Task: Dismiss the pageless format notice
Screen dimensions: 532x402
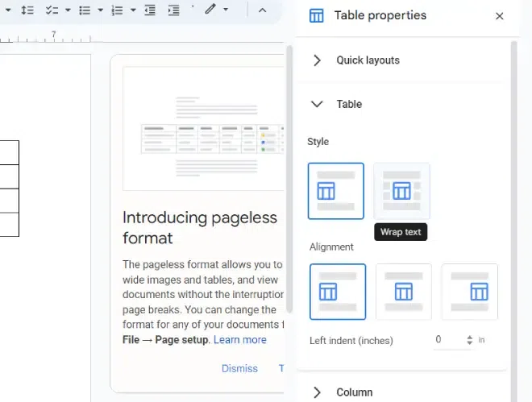Action: 239,368
